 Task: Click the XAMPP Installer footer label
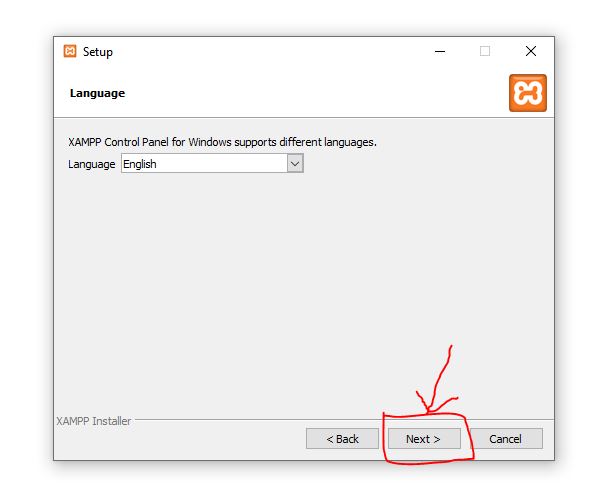coord(93,421)
